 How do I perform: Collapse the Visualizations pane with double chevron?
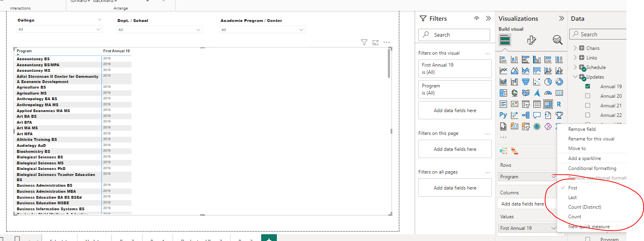pyautogui.click(x=561, y=18)
